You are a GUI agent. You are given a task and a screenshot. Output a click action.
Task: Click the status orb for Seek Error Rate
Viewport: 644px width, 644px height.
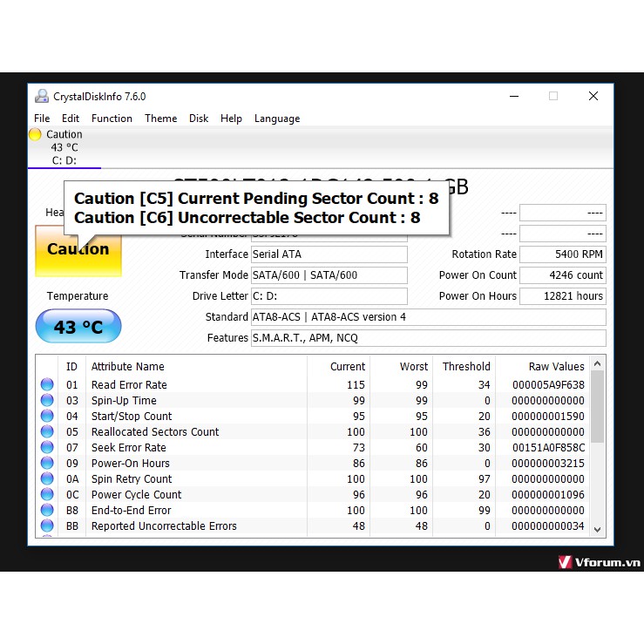pyautogui.click(x=46, y=448)
